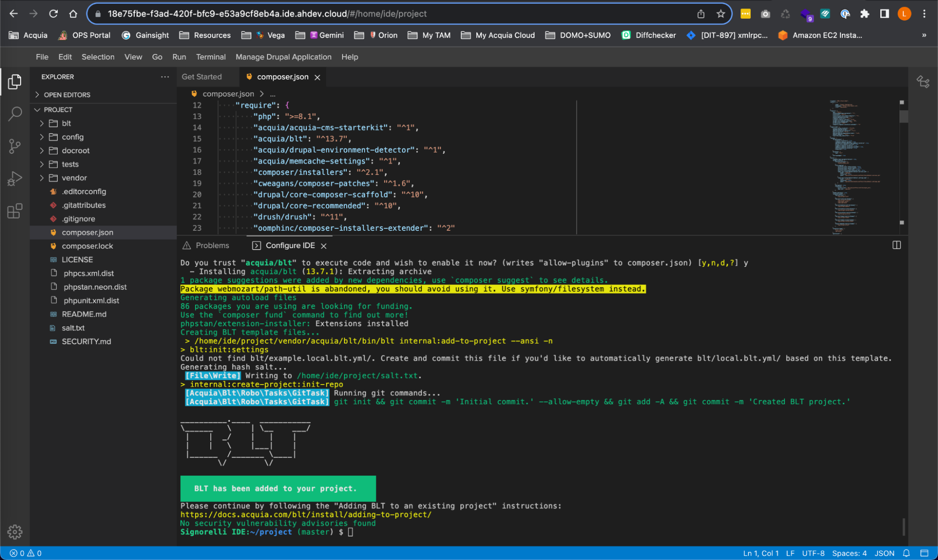
Task: Open Chrome three-dot menu
Action: point(924,14)
